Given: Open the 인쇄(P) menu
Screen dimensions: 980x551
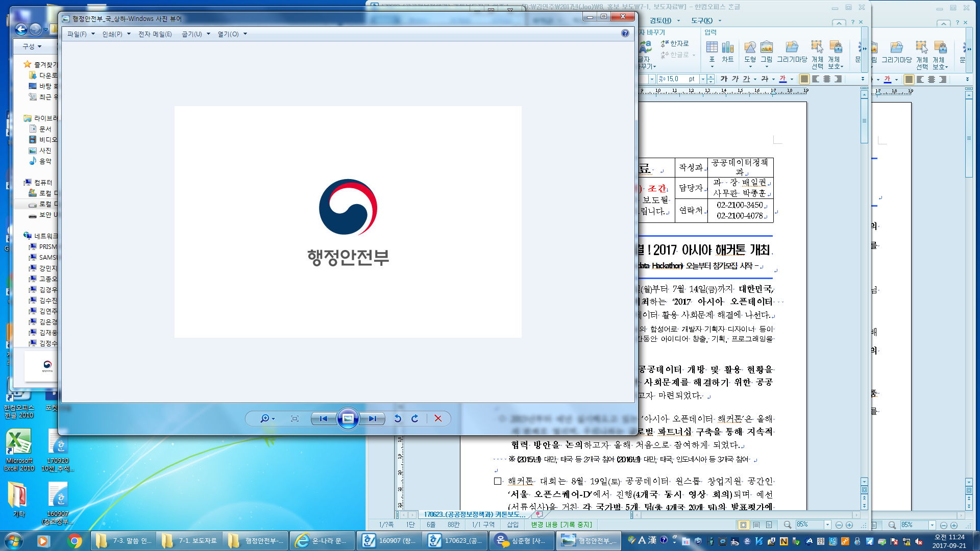Looking at the screenshot, I should (116, 34).
